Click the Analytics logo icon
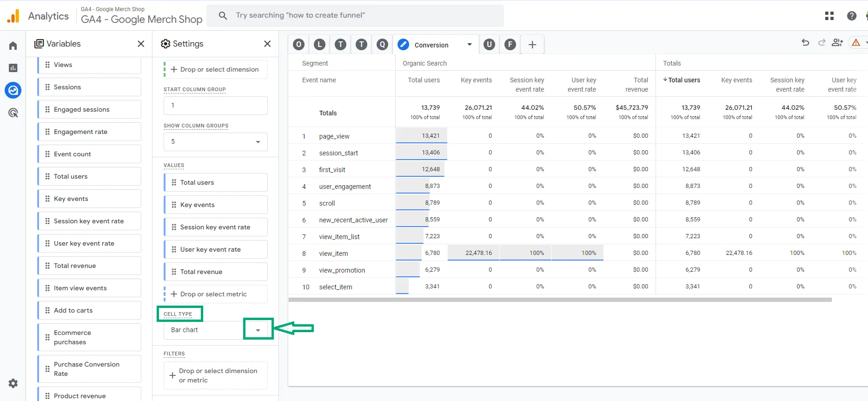The height and width of the screenshot is (401, 868). [x=13, y=16]
